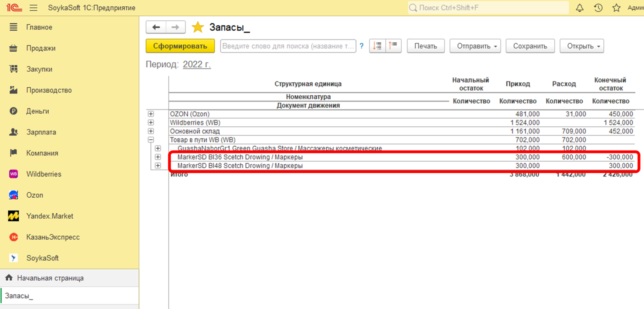Click the period link 2022 г.
This screenshot has width=644, height=309.
[197, 64]
